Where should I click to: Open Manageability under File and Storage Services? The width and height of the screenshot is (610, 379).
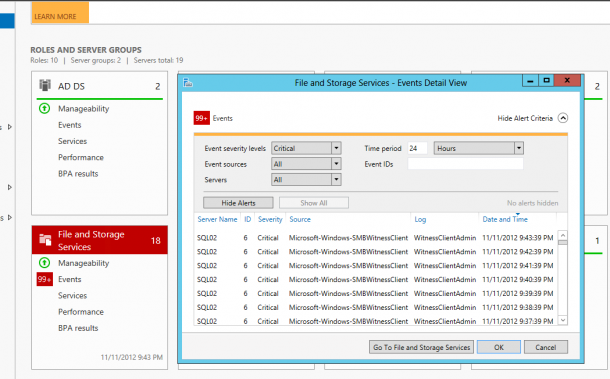click(83, 263)
